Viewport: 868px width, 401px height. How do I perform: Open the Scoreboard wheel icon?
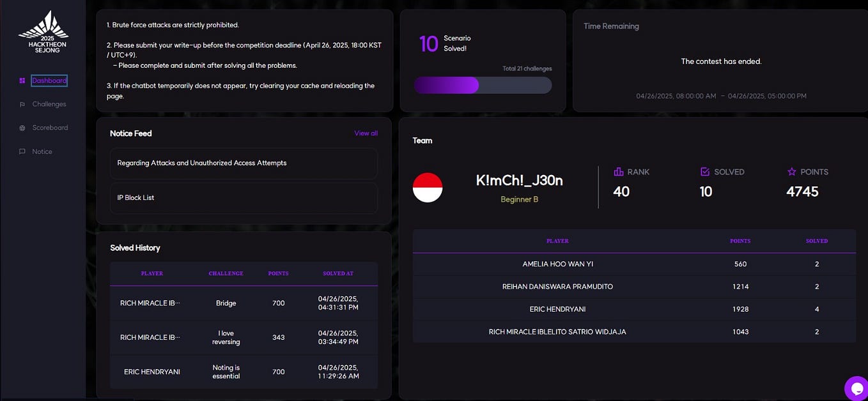[22, 127]
